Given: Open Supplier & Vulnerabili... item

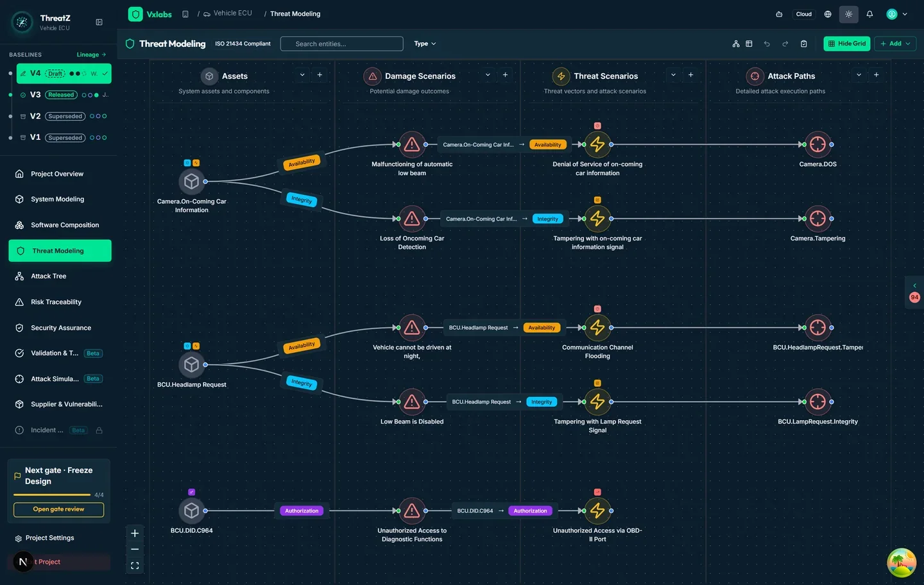Looking at the screenshot, I should coord(60,405).
